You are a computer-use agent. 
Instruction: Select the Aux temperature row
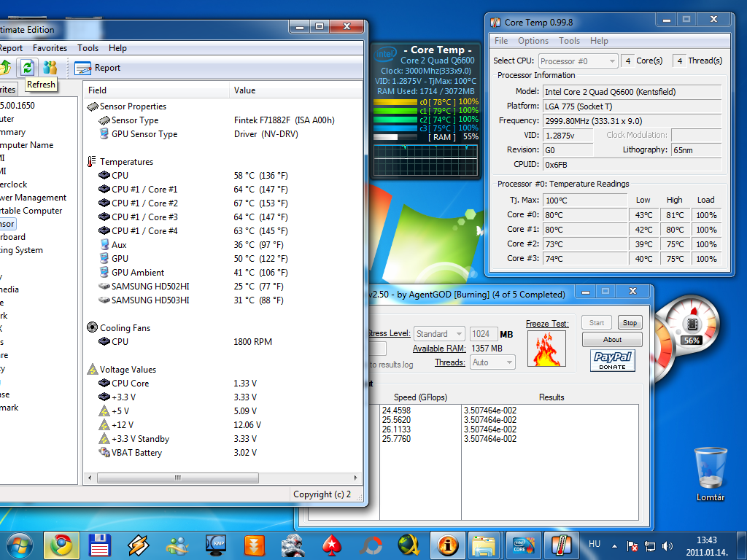pyautogui.click(x=223, y=245)
